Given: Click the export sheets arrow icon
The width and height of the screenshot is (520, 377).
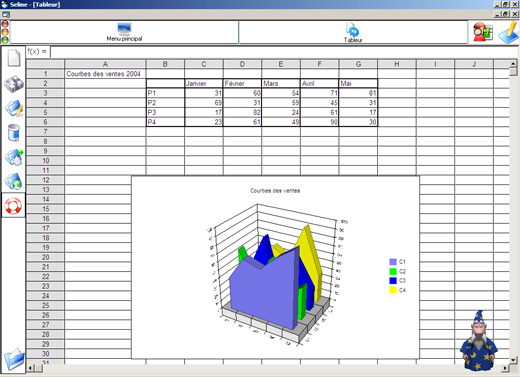Looking at the screenshot, I should [x=14, y=157].
